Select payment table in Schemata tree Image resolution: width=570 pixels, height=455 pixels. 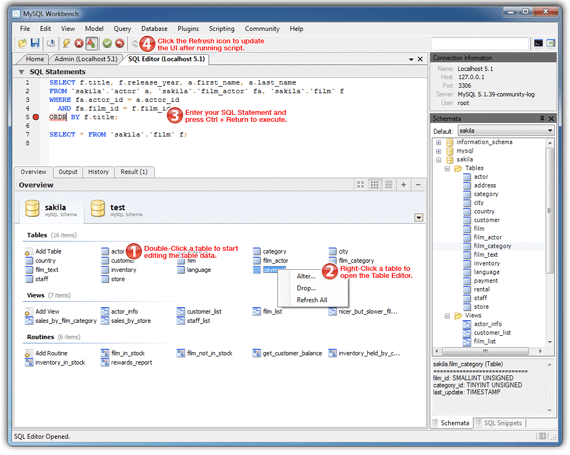coord(486,281)
